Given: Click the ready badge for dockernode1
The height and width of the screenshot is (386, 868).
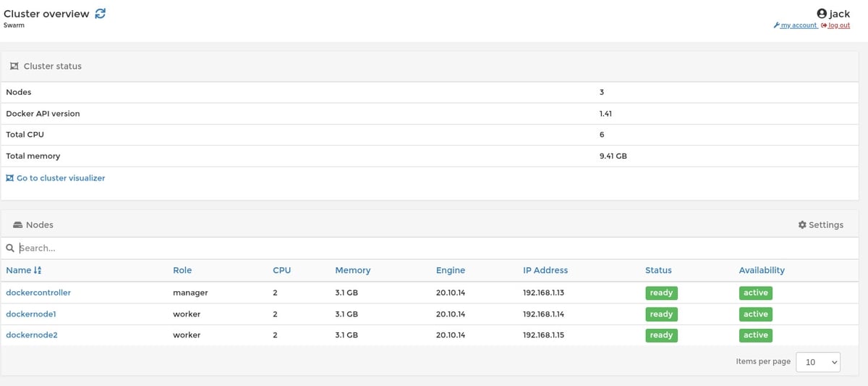Looking at the screenshot, I should click(x=661, y=314).
